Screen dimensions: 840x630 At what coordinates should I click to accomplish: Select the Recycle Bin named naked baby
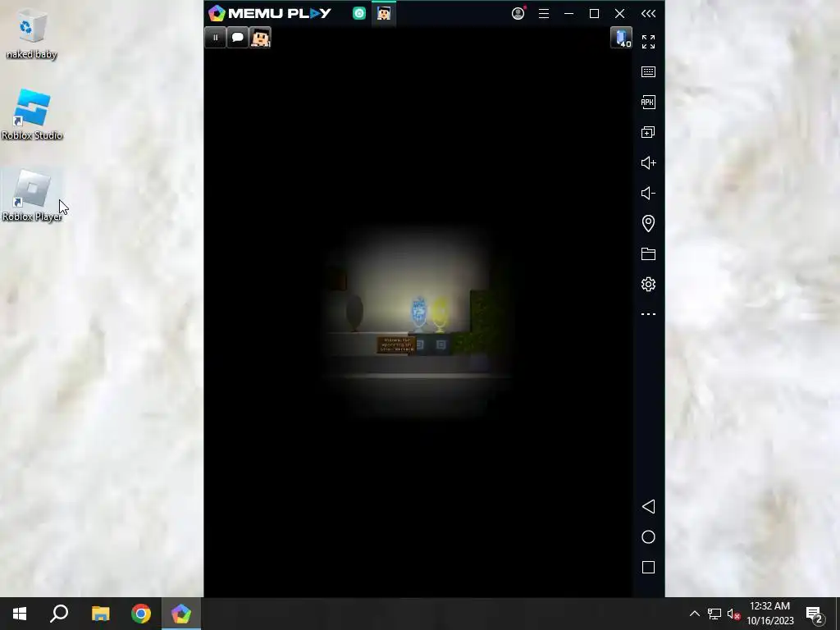point(32,34)
